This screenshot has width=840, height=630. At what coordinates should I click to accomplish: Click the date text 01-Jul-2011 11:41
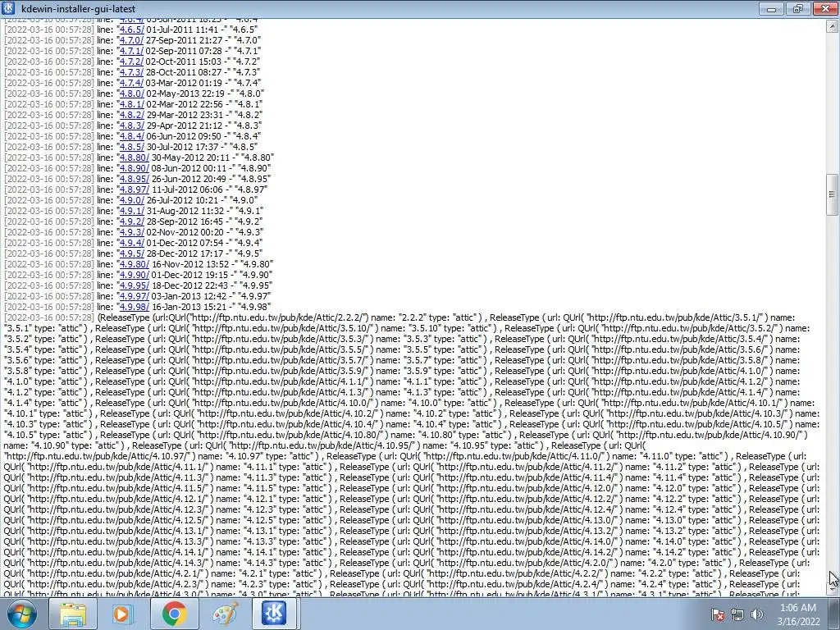(x=182, y=30)
